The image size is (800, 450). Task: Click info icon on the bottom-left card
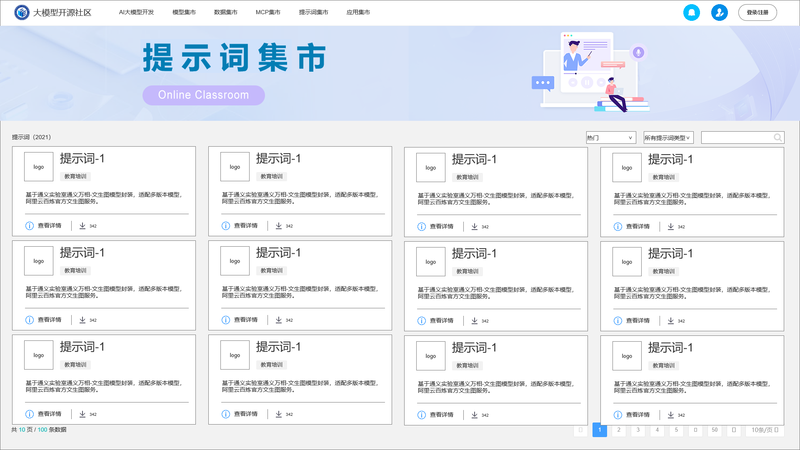pos(30,414)
